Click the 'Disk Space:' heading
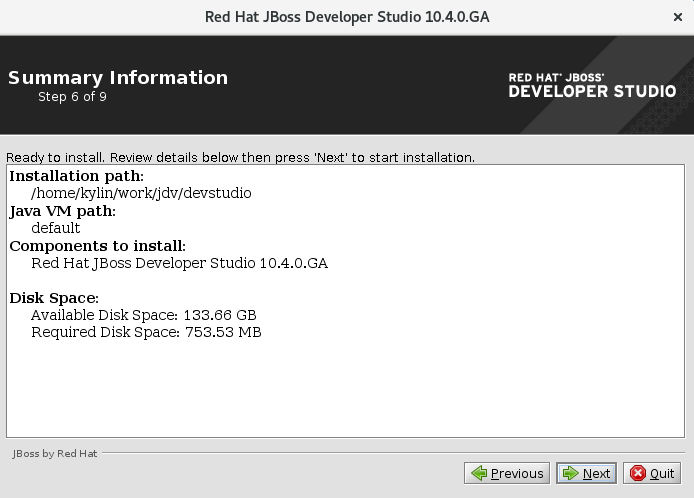 (54, 298)
